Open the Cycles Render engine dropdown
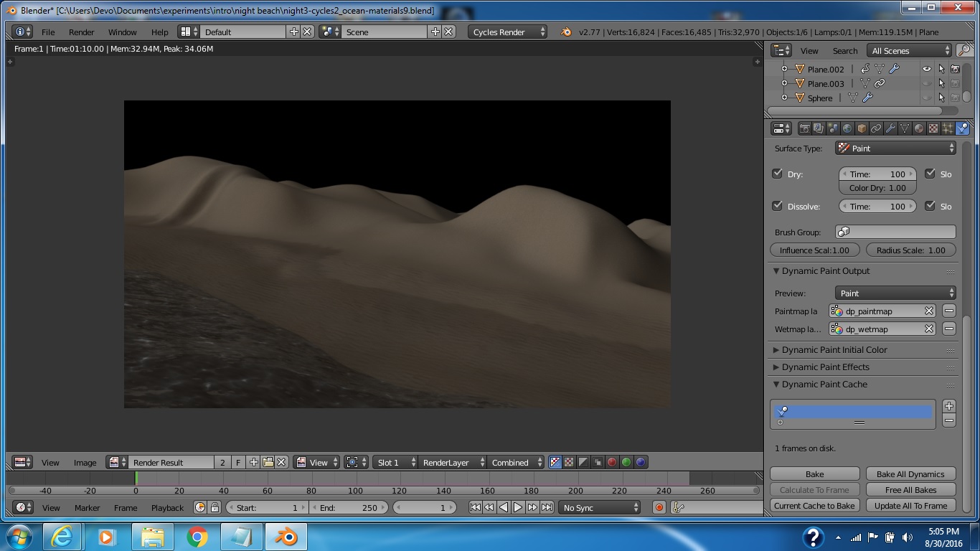This screenshot has width=980, height=551. click(507, 32)
